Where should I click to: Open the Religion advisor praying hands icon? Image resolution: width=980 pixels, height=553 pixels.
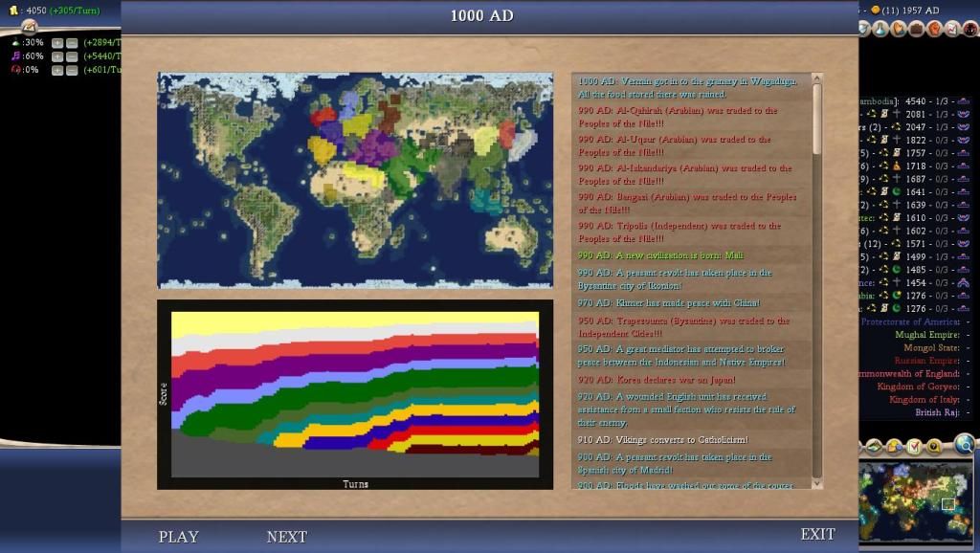[898, 28]
